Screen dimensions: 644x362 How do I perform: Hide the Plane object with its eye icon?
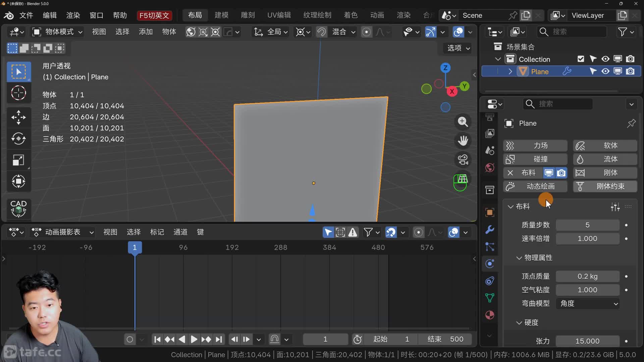point(605,71)
